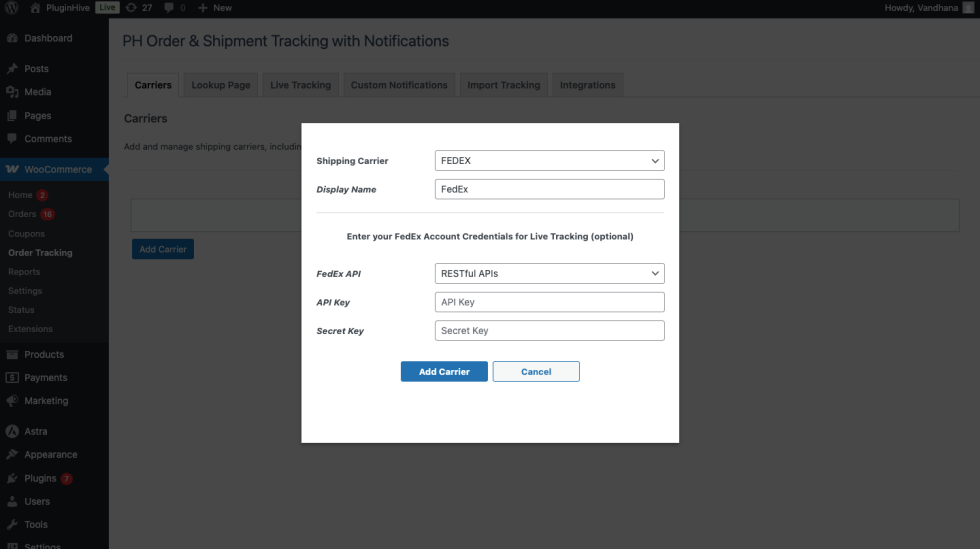980x549 pixels.
Task: Click the WooCommerce icon in sidebar
Action: 12,170
